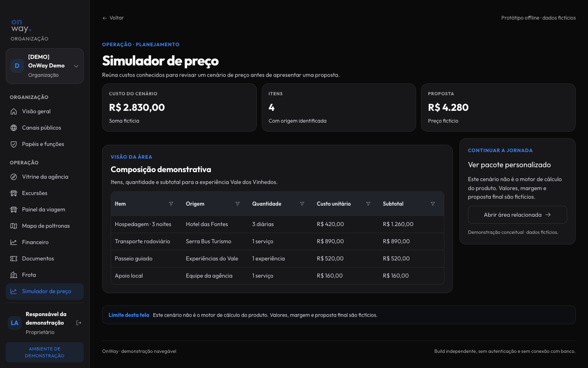Select the Mapa de poltronas menu item
The width and height of the screenshot is (588, 368).
point(45,226)
